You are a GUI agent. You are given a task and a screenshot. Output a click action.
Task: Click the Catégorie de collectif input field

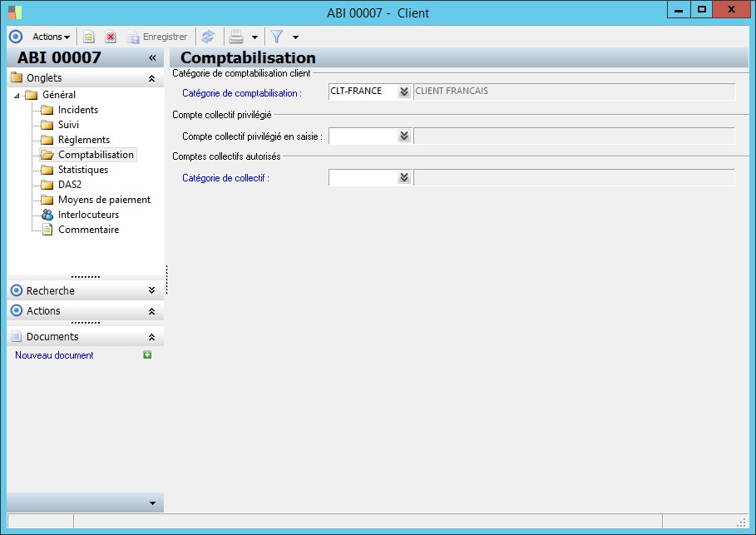coord(363,177)
